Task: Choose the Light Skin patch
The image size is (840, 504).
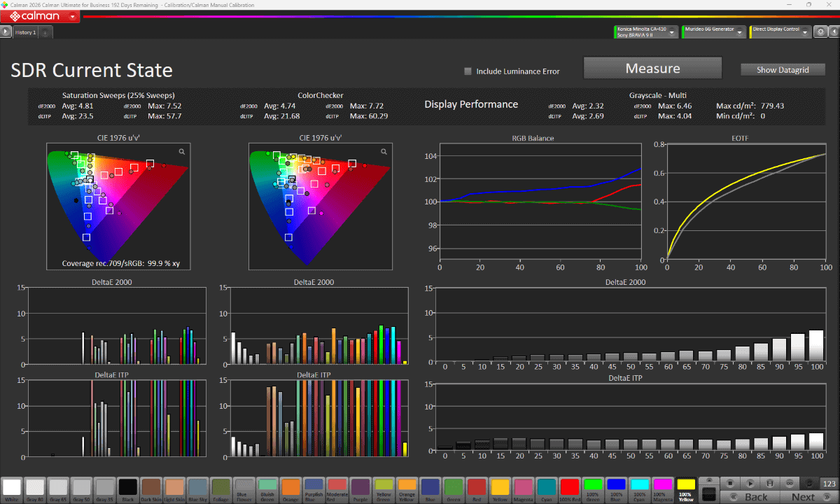Action: click(x=174, y=489)
